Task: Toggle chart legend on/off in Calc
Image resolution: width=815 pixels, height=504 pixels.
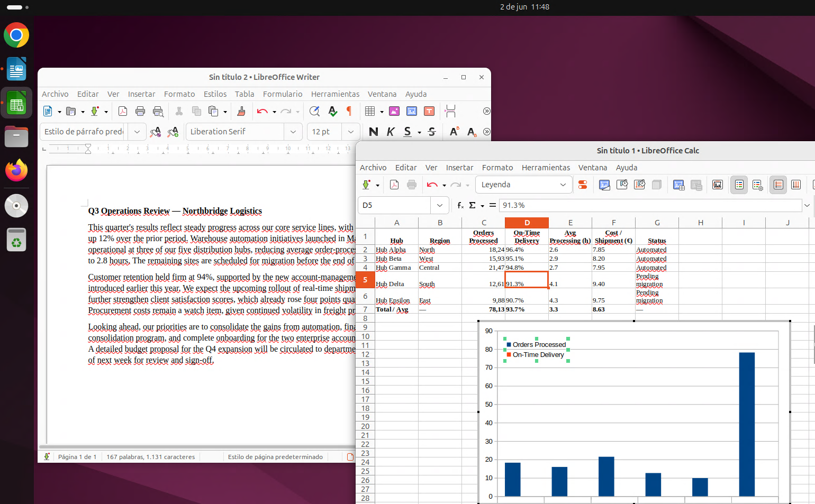Action: [739, 185]
